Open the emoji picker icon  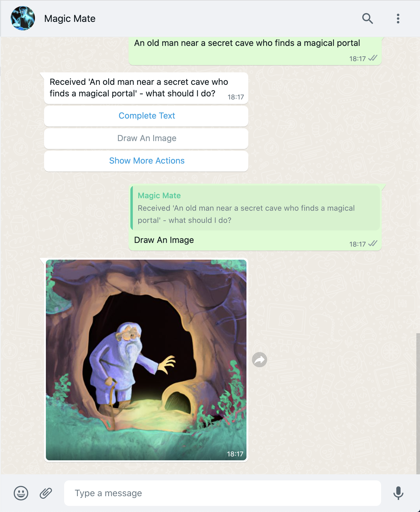(x=21, y=493)
